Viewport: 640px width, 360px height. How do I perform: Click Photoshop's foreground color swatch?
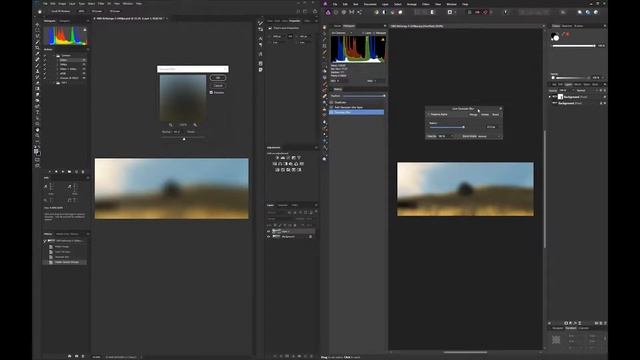tap(36, 151)
